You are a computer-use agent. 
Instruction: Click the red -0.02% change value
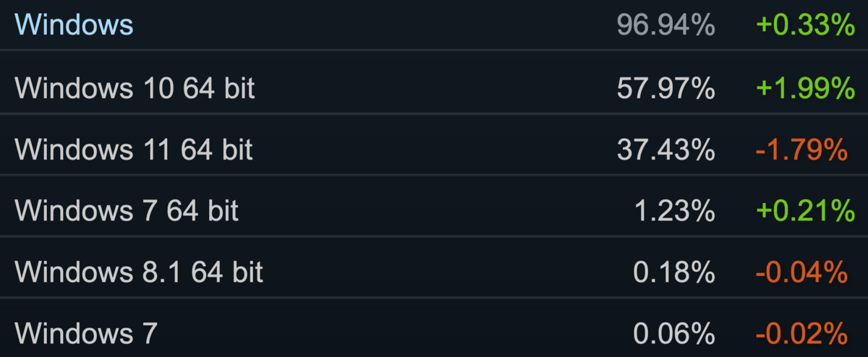(x=801, y=334)
